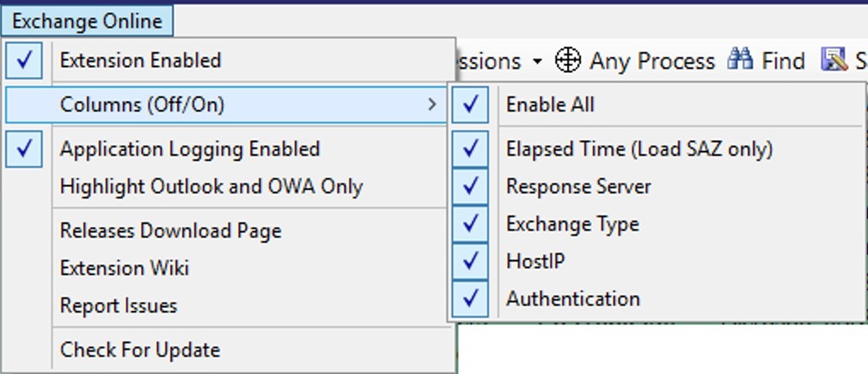Screen dimensions: 868x374
Task: Expand the Columns (Off/On) submenu arrow
Action: click(x=433, y=104)
